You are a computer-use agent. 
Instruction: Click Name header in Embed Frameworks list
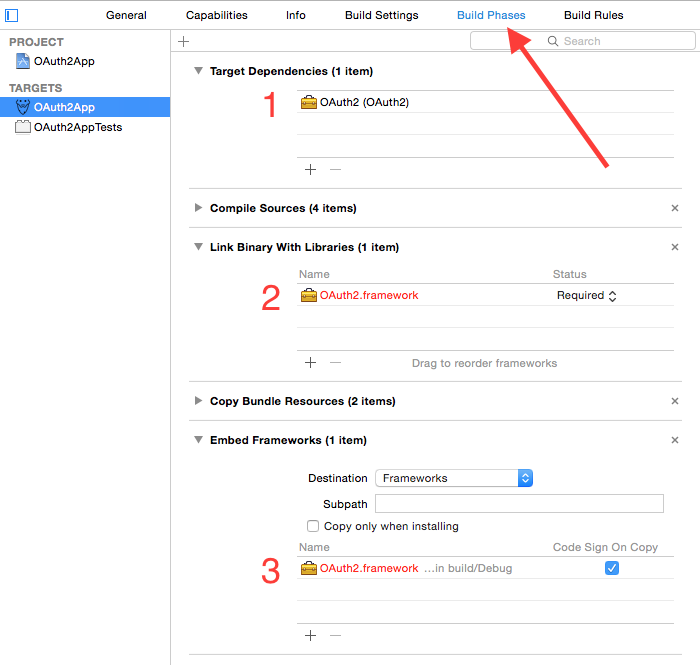(x=314, y=547)
